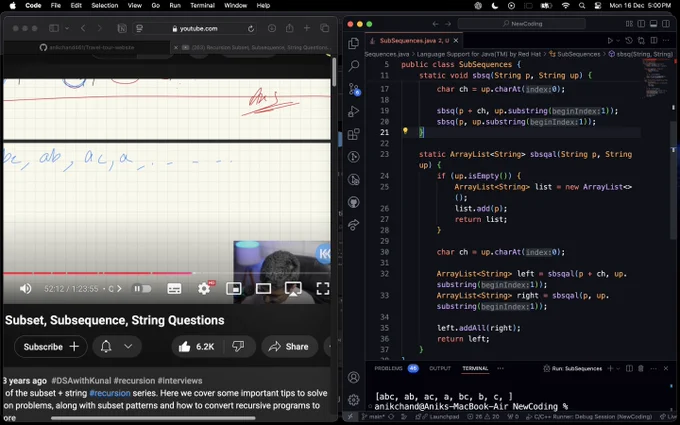Go back in VS Code navigation
The width and height of the screenshot is (680, 425).
pos(435,24)
